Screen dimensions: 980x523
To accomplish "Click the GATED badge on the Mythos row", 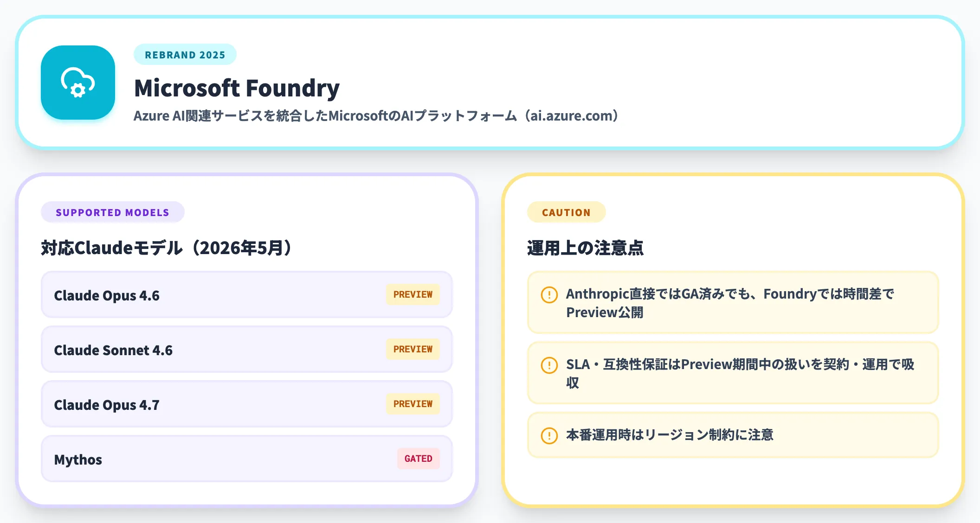I will [419, 459].
